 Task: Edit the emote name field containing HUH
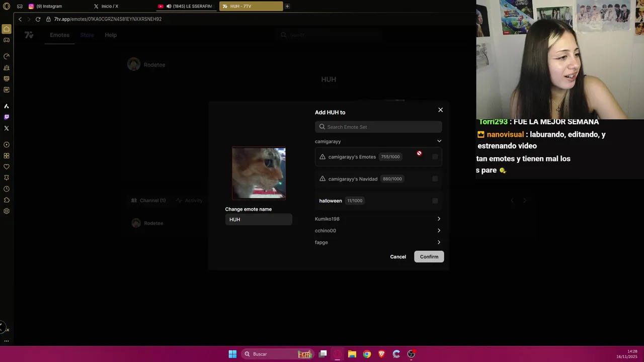(x=259, y=220)
